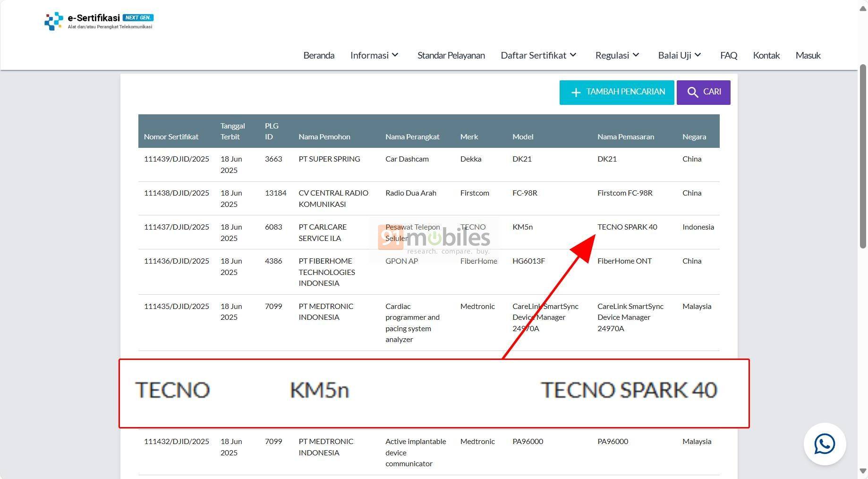Open the FAQ page
The image size is (868, 479).
(729, 55)
